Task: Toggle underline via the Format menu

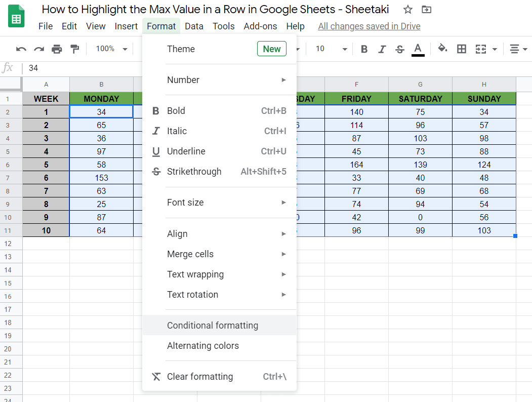Action: 186,151
